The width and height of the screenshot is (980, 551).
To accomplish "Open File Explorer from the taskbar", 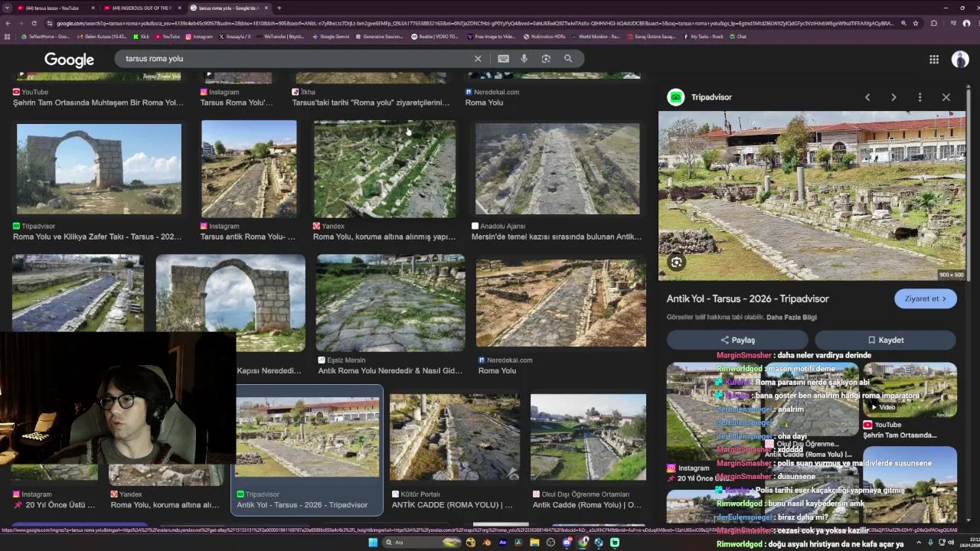I will pyautogui.click(x=534, y=543).
